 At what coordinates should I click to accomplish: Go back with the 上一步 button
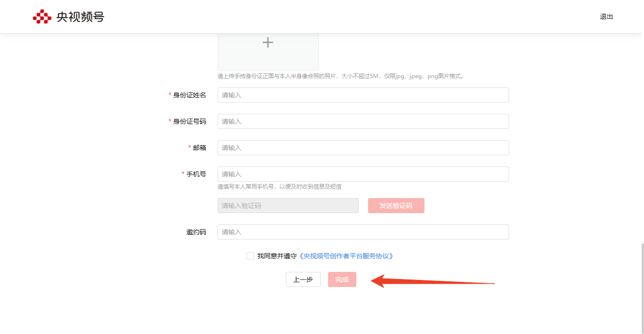(x=303, y=279)
